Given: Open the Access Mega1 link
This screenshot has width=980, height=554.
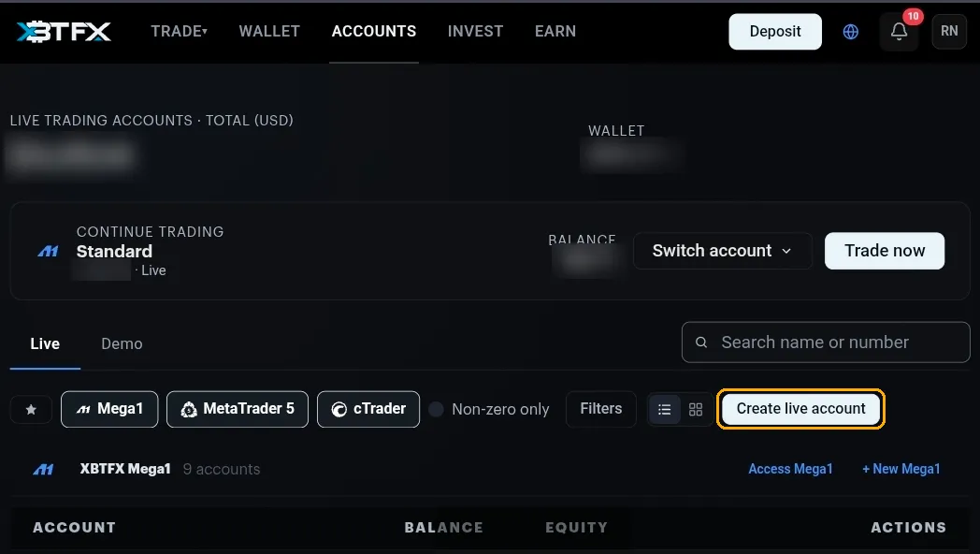Looking at the screenshot, I should [790, 469].
